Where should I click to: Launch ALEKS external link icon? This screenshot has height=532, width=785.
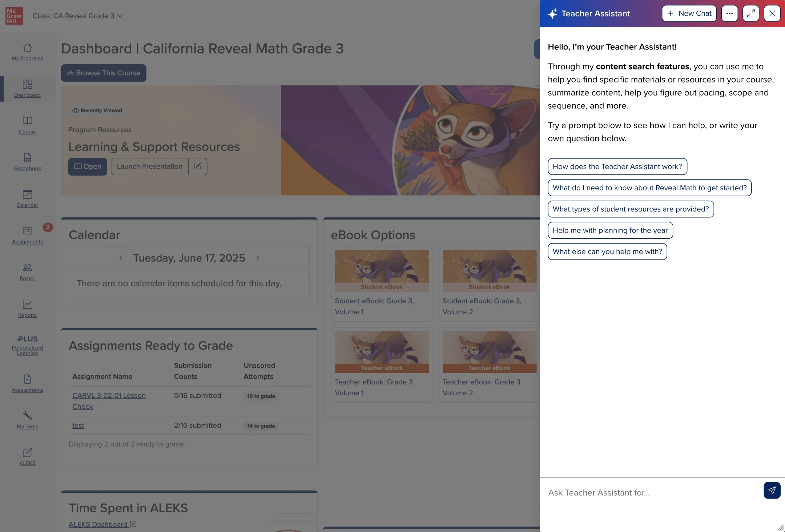[x=27, y=452]
